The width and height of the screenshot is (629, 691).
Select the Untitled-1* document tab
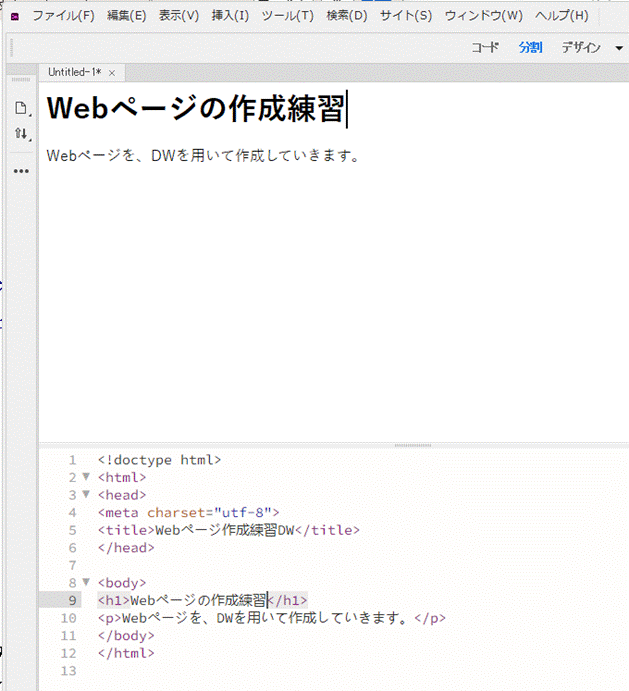click(x=74, y=73)
